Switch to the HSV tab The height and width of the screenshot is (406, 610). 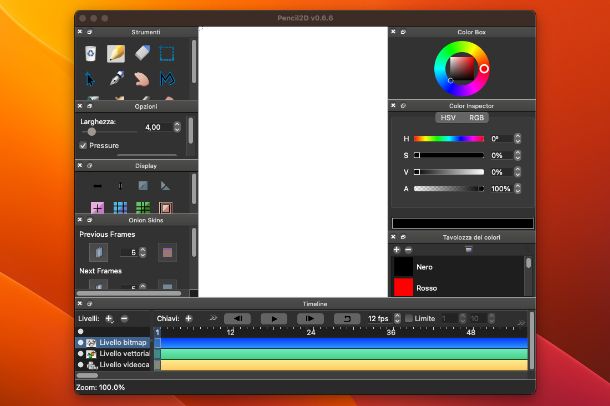pos(448,117)
